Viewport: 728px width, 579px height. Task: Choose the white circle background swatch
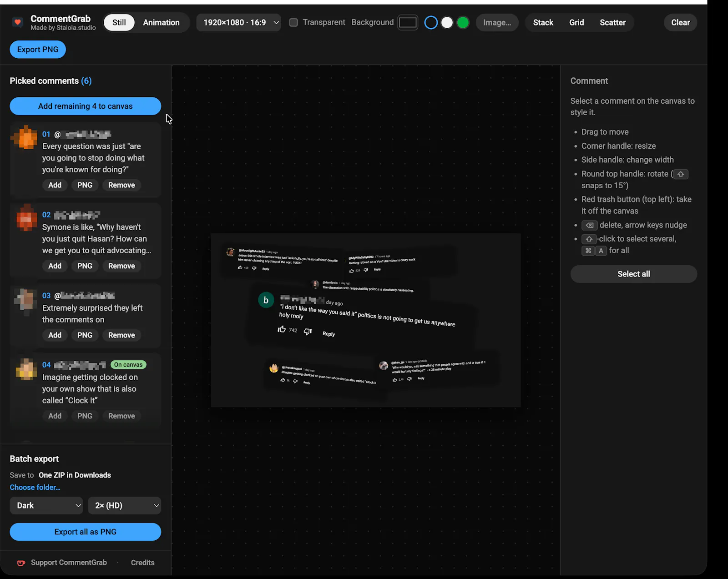point(447,22)
